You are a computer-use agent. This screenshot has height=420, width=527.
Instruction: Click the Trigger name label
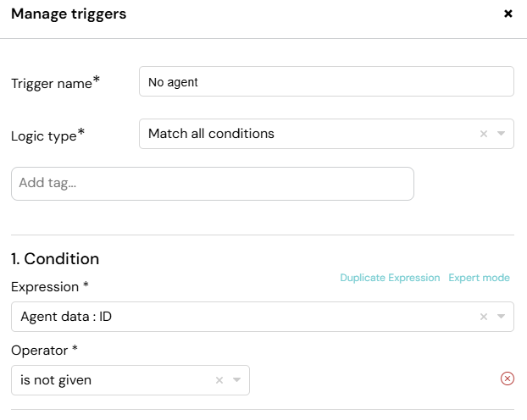coord(55,83)
